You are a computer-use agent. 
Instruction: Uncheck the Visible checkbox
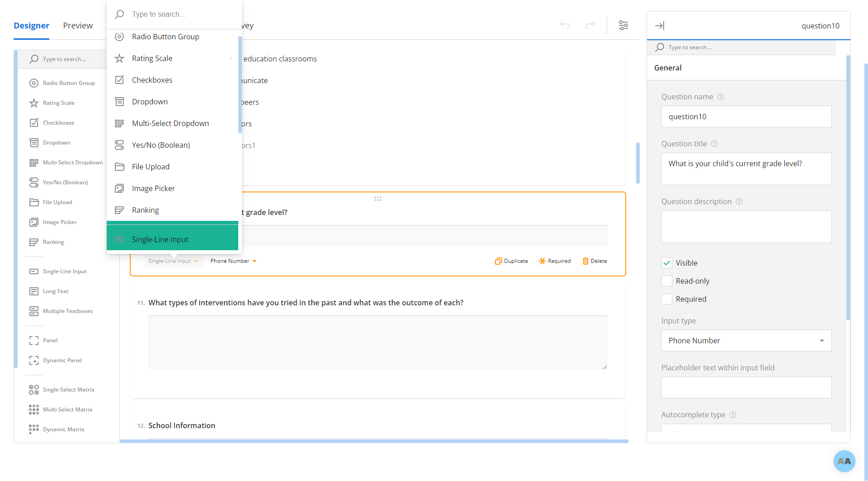click(667, 263)
